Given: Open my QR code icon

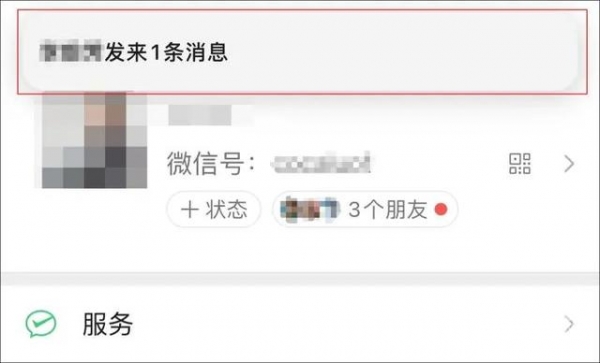Looking at the screenshot, I should 520,164.
